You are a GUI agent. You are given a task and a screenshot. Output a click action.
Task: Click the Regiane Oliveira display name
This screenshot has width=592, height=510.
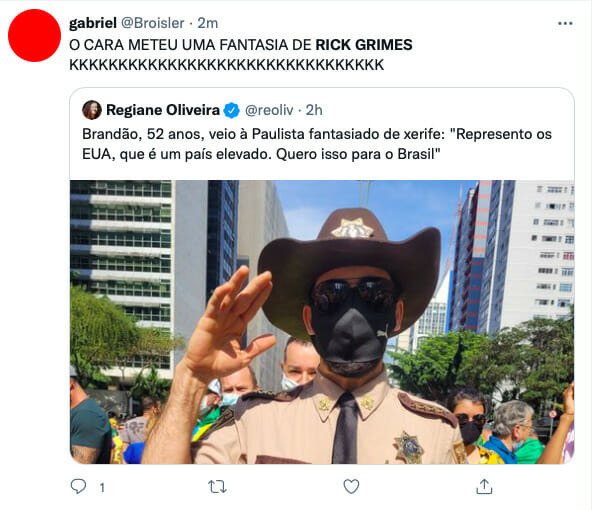coord(163,110)
